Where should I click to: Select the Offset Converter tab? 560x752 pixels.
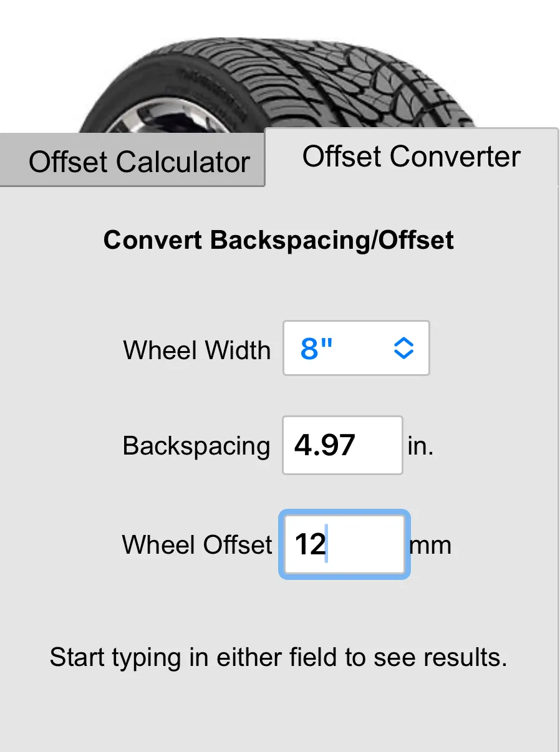tap(411, 157)
